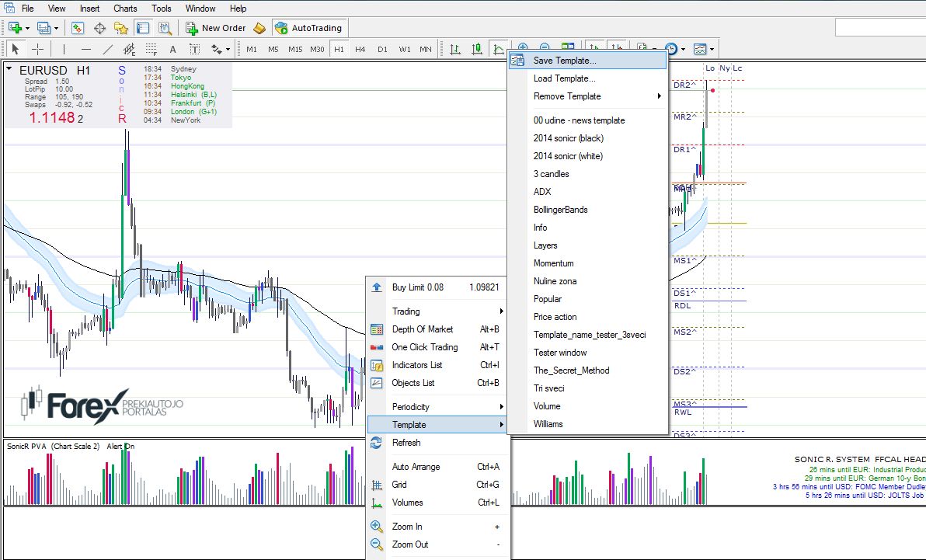Toggle Grid in the context menu
The height and width of the screenshot is (560, 926).
(x=438, y=485)
